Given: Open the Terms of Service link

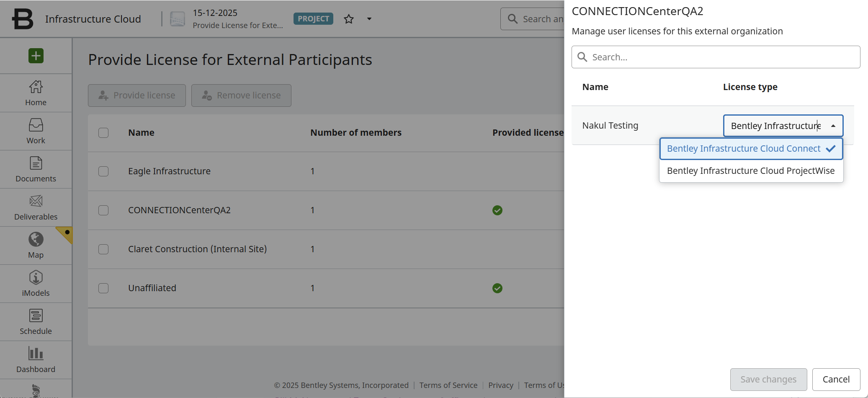Looking at the screenshot, I should 448,385.
